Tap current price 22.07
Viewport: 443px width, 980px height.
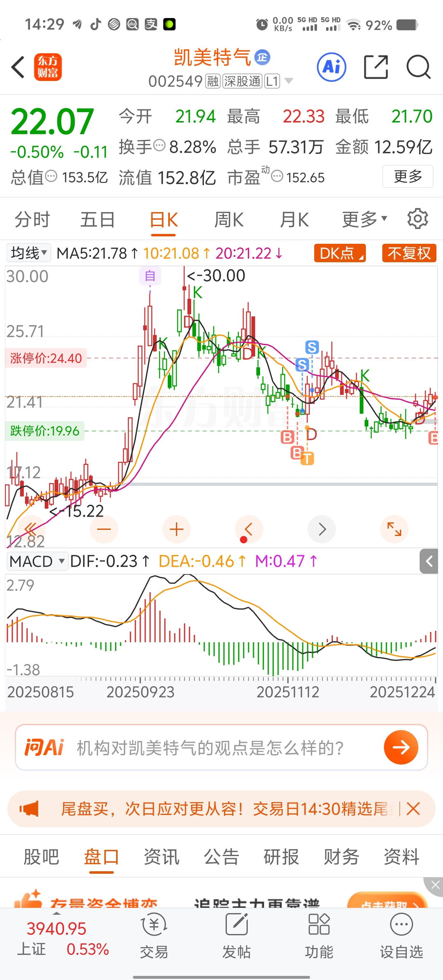(52, 121)
